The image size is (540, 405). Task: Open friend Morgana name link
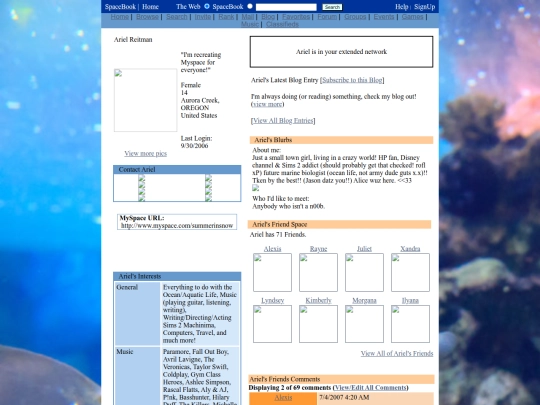[x=364, y=300]
